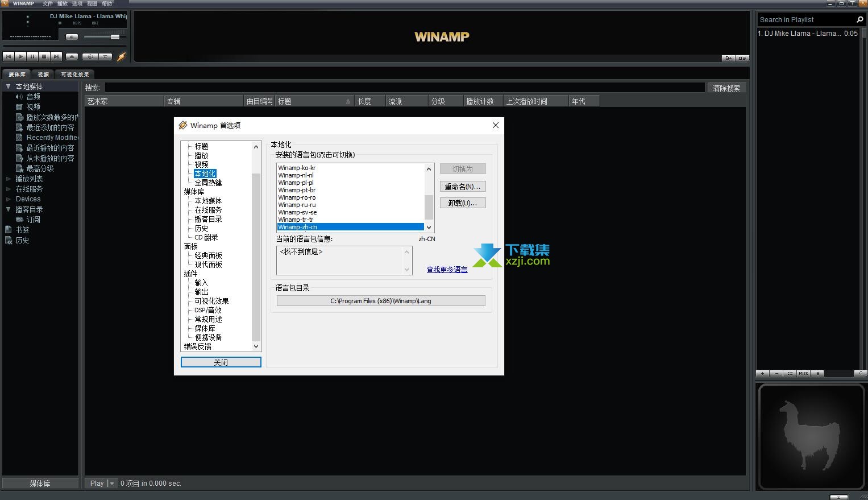The width and height of the screenshot is (868, 500).
Task: Click the library 搜索 input field
Action: pos(404,88)
